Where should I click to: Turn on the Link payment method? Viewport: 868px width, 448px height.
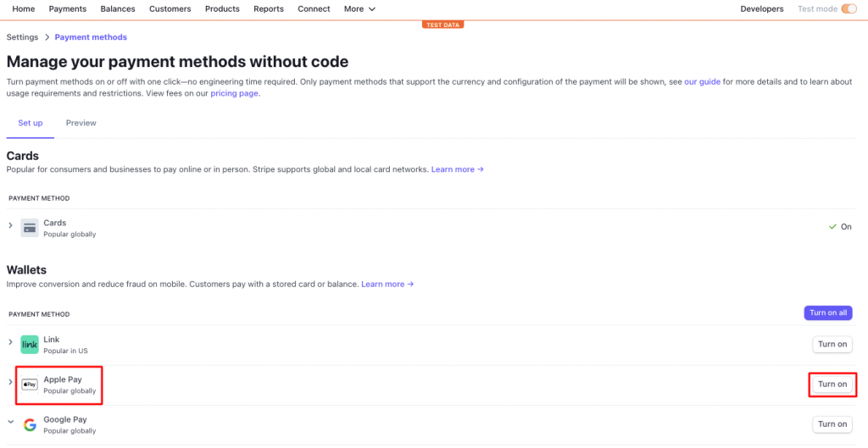point(832,344)
